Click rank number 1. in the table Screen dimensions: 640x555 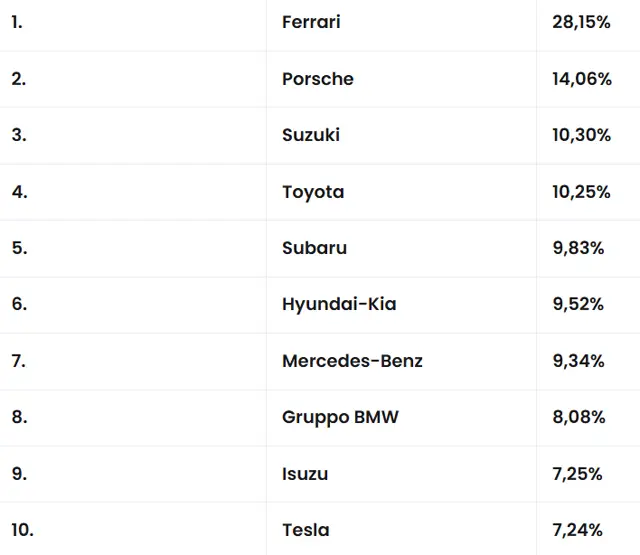coord(17,22)
